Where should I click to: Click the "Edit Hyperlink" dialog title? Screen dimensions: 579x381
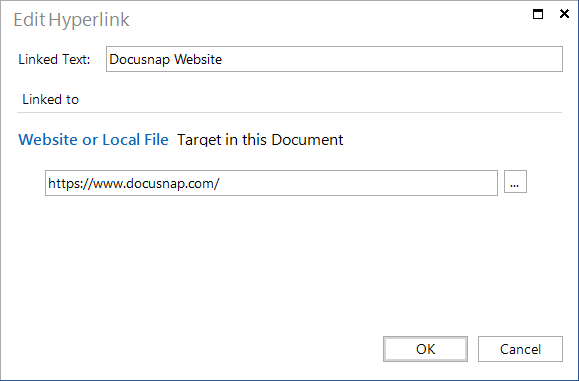[72, 20]
